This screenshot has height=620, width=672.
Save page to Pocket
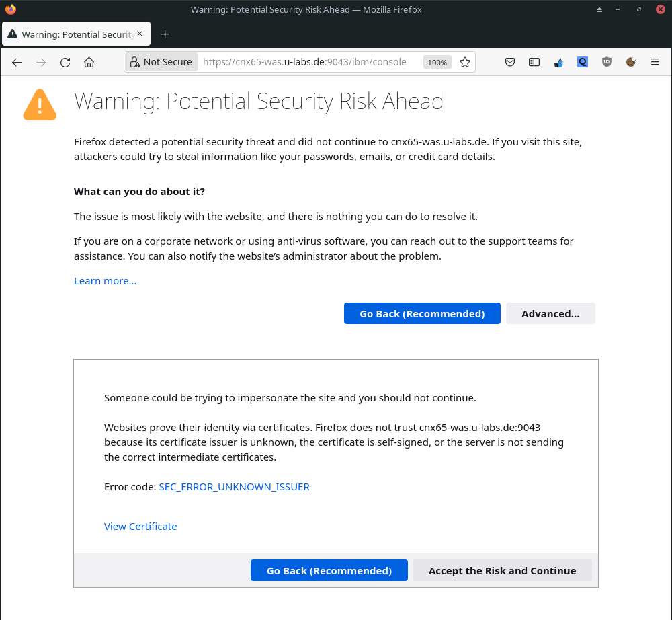[510, 62]
